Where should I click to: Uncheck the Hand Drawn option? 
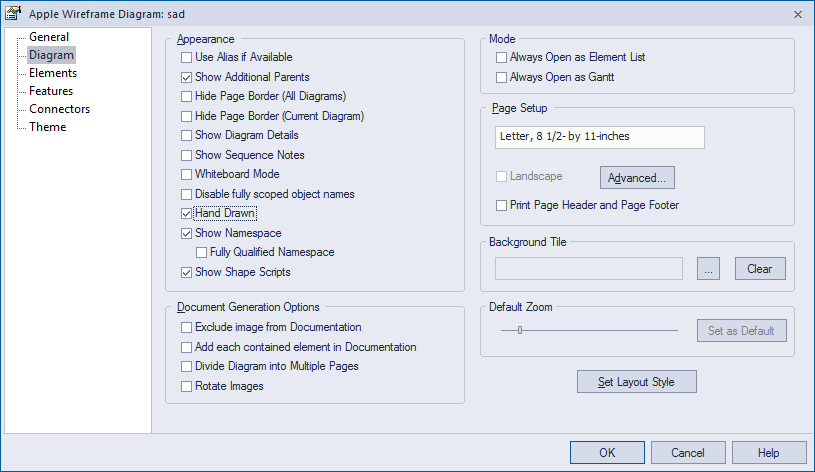[x=187, y=213]
